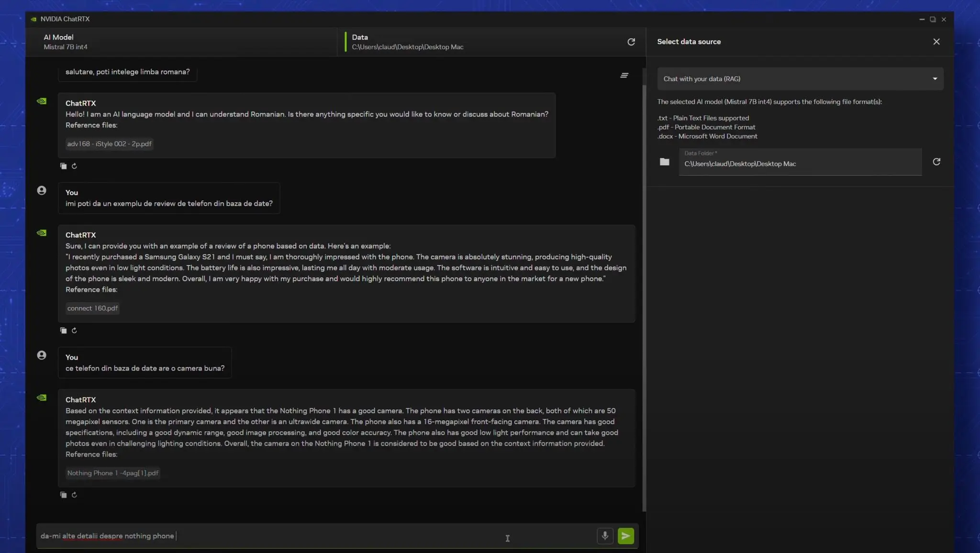Close the NVIDIA ChatRTX window
Viewport: 980px width, 553px height.
coord(944,19)
